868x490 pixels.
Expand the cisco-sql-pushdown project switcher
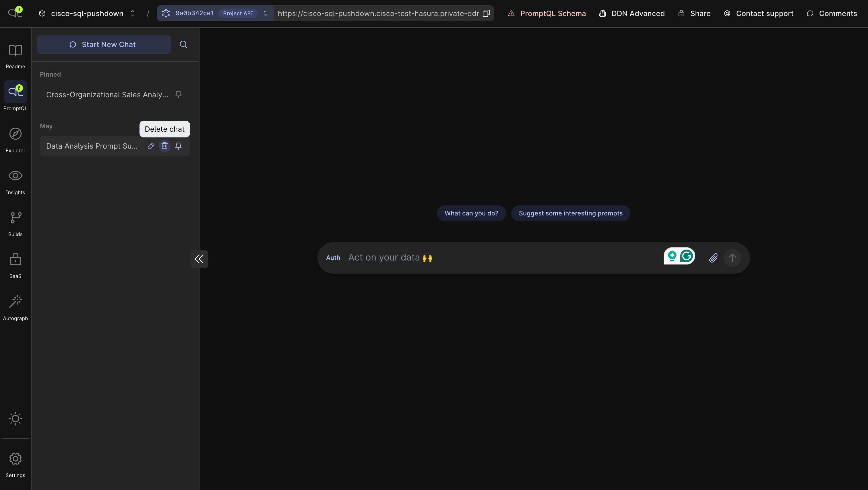coord(132,13)
